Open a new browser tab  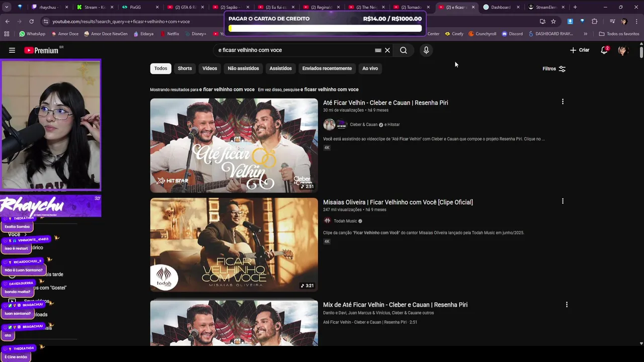tap(575, 7)
